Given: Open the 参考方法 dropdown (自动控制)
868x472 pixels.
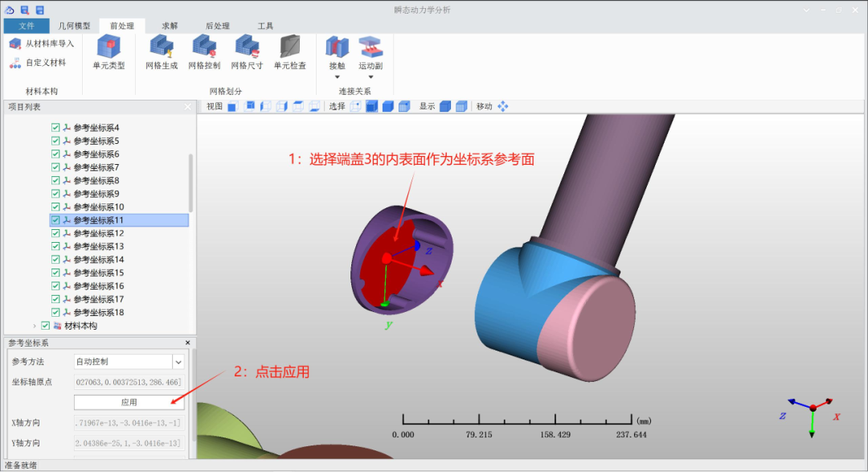Looking at the screenshot, I should 178,363.
